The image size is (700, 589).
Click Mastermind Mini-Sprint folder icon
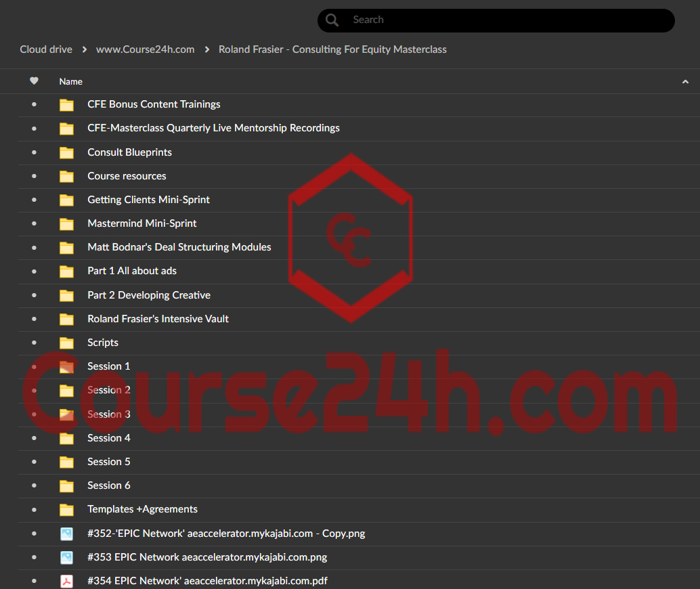pyautogui.click(x=66, y=223)
